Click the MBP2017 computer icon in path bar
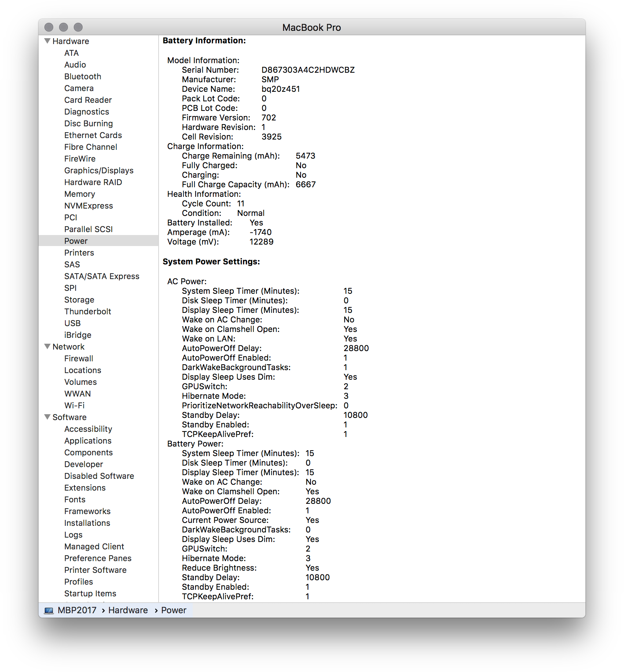The height and width of the screenshot is (672, 624). [49, 610]
